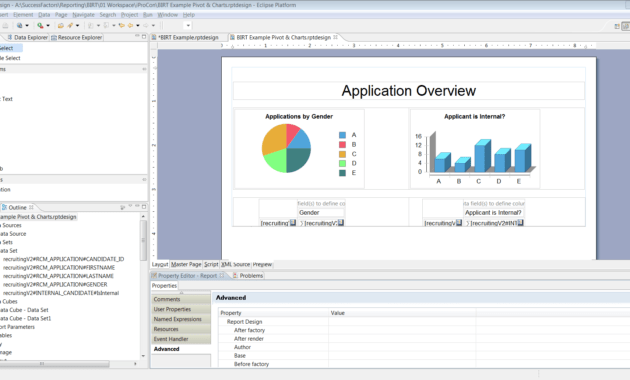630x380 pixels.
Task: Switch to *BIRT Example.rptdesign editor tab
Action: click(x=185, y=37)
